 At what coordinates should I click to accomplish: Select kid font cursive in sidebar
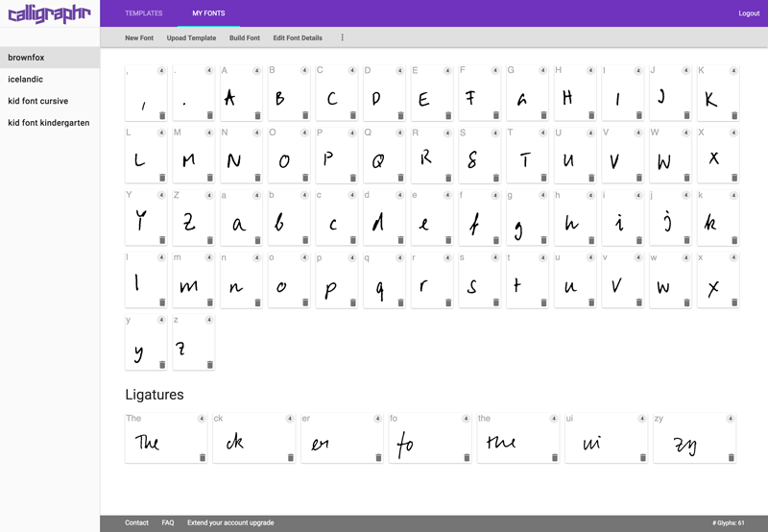coord(37,101)
